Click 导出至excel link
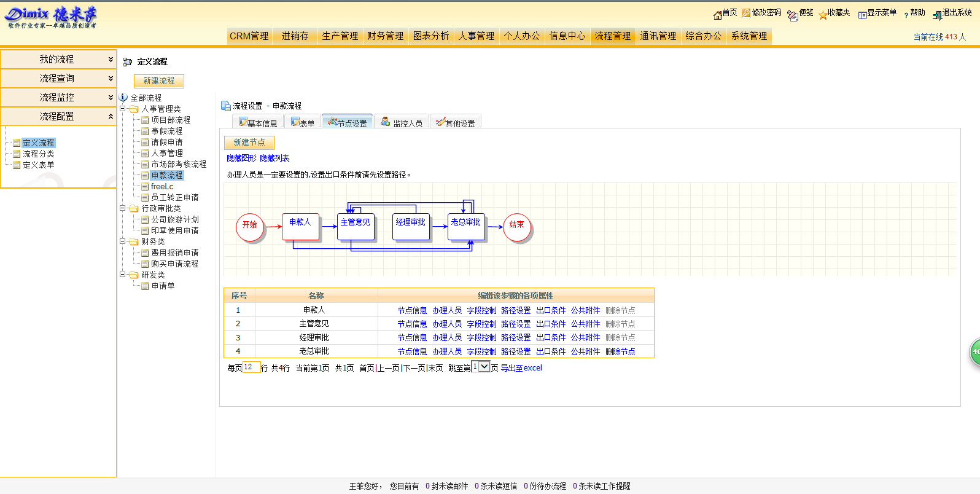The width and height of the screenshot is (980, 494). click(521, 368)
